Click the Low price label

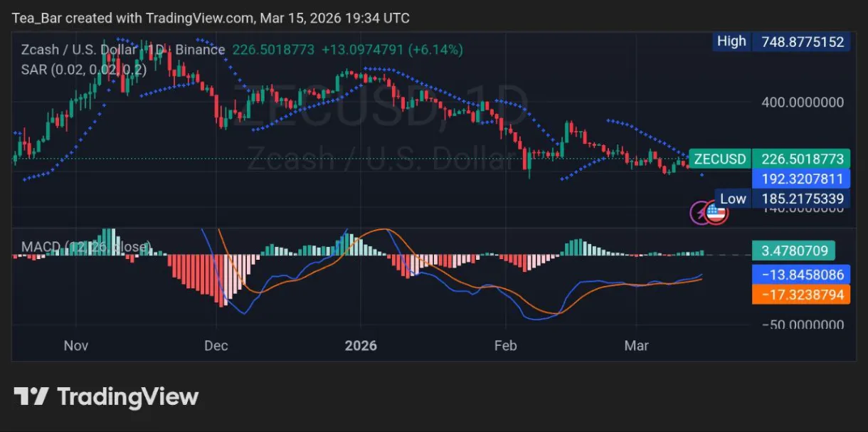coord(733,199)
